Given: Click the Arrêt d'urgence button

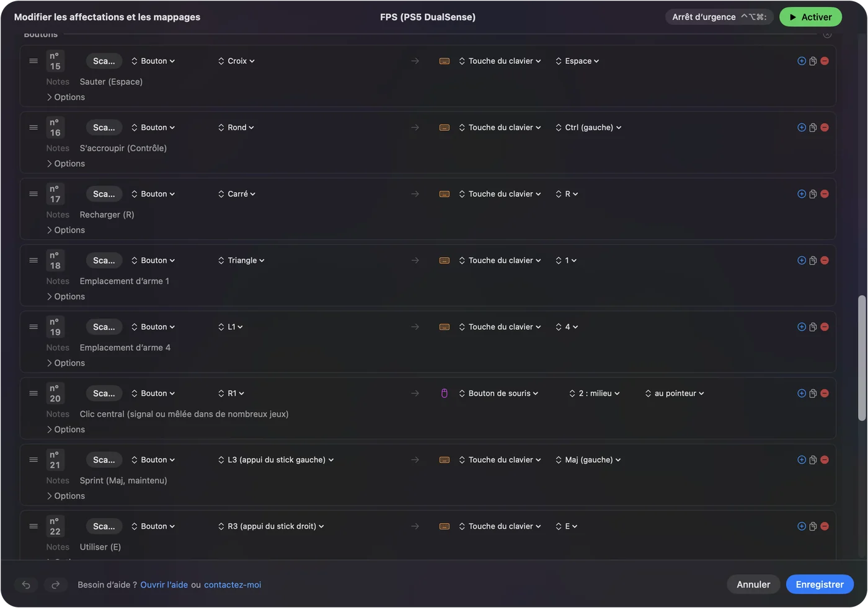Looking at the screenshot, I should point(719,17).
